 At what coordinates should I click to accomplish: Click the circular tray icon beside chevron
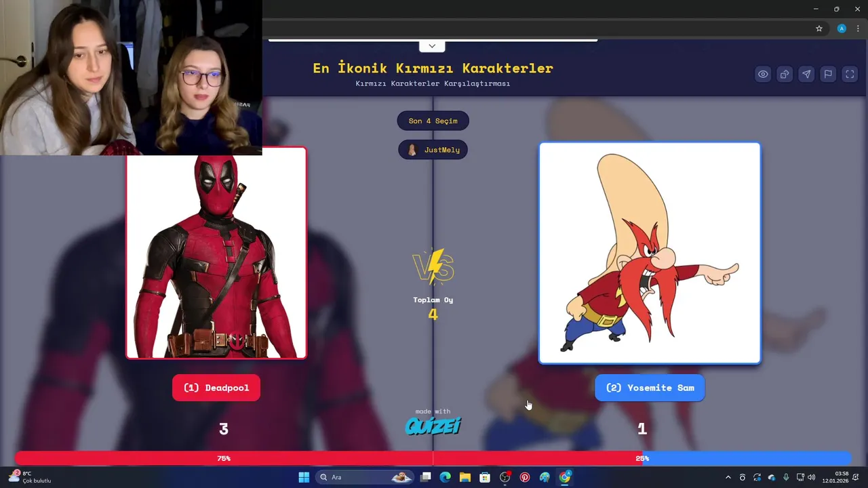click(743, 477)
